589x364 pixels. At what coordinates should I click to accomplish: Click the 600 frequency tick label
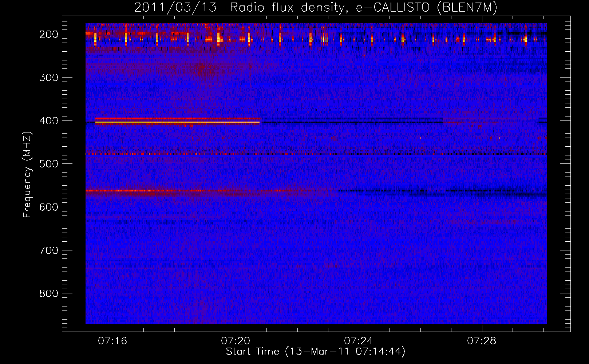(48, 207)
